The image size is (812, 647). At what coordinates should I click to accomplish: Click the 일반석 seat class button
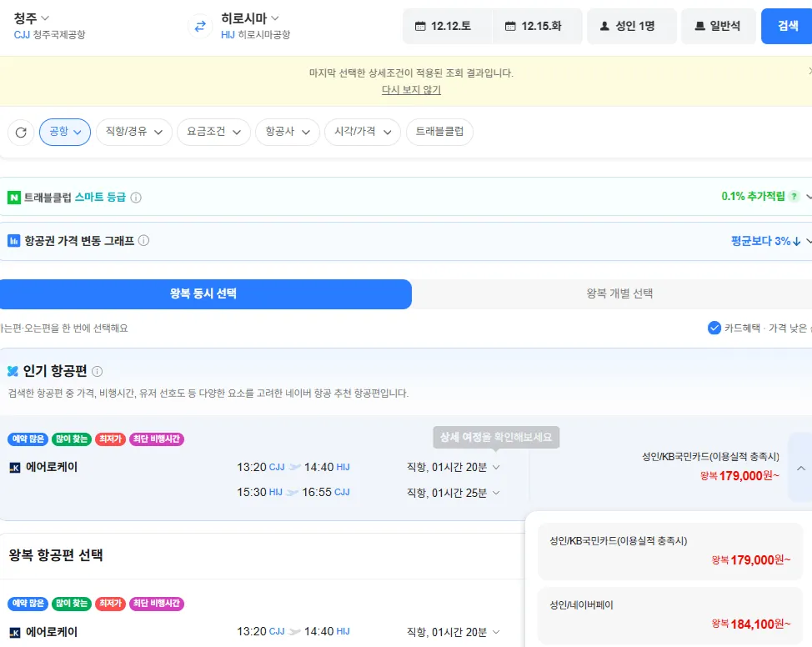pos(719,26)
